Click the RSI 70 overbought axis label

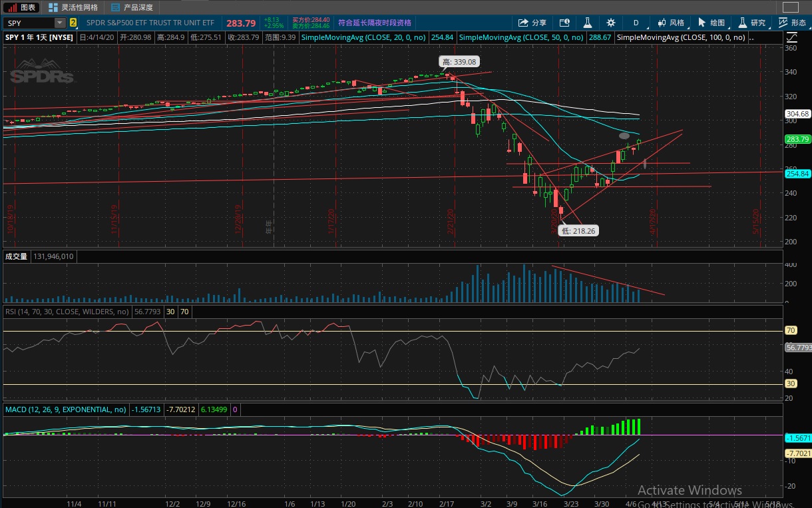click(x=792, y=330)
